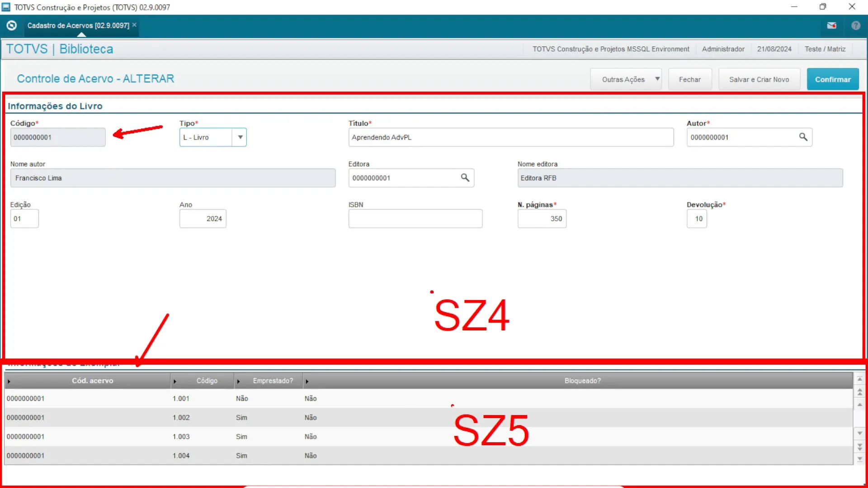Click the Bloqueado column header to sort
Image resolution: width=868 pixels, height=488 pixels.
[x=582, y=380]
